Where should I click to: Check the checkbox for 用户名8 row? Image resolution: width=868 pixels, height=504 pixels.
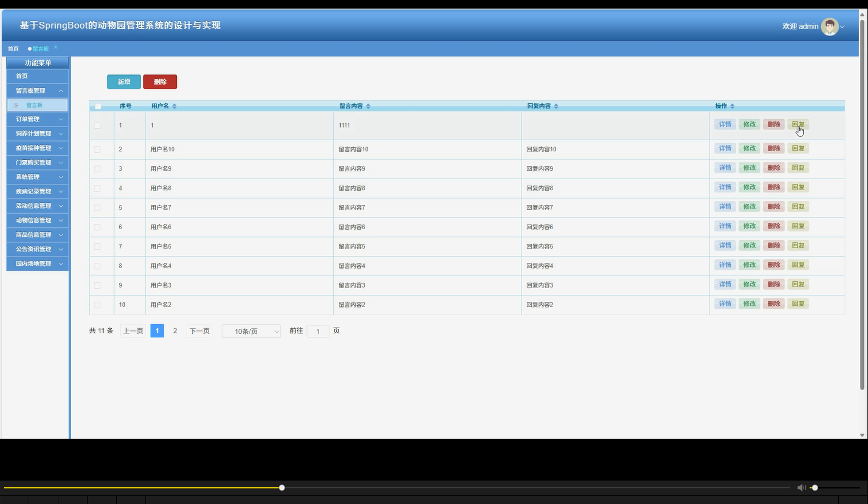[x=97, y=188]
